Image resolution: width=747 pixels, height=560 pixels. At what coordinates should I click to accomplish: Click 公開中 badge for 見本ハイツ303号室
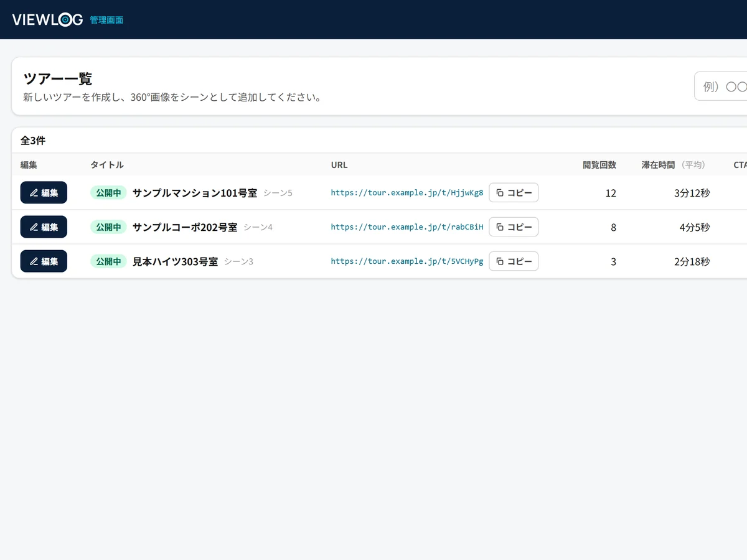coord(108,261)
